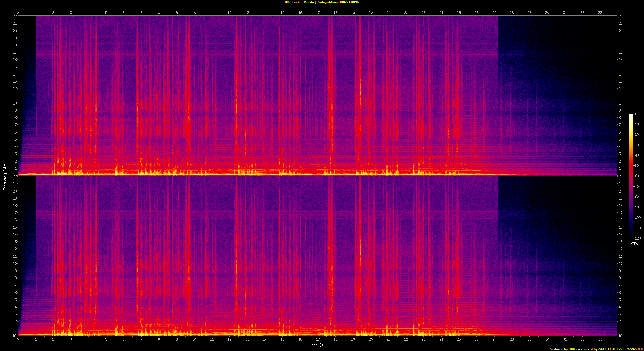644x351 pixels.
Task: Click the 'Time (s)' axis label
Action: click(x=317, y=345)
